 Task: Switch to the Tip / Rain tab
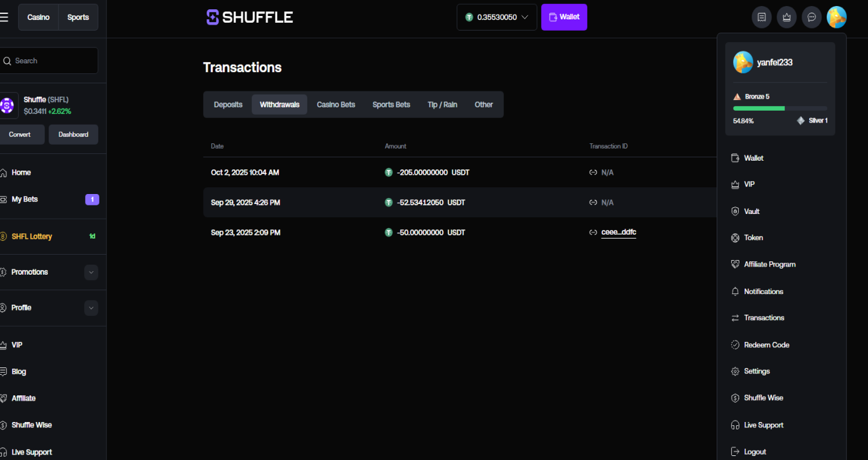click(x=443, y=105)
